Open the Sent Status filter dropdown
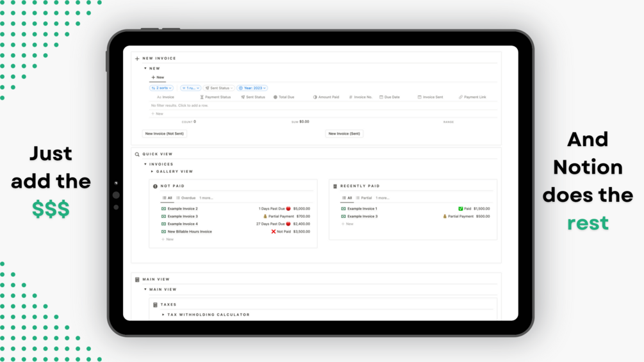The image size is (644, 362). (219, 88)
